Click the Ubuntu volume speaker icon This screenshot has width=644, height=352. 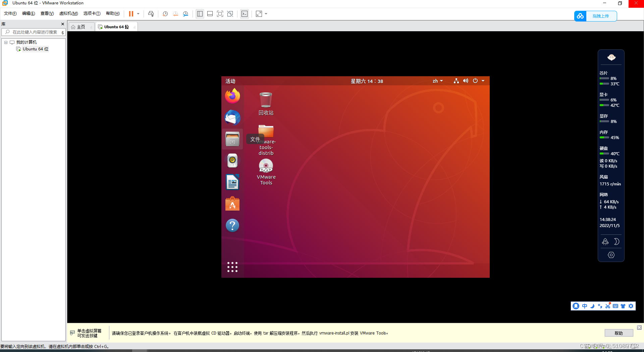[x=466, y=81]
